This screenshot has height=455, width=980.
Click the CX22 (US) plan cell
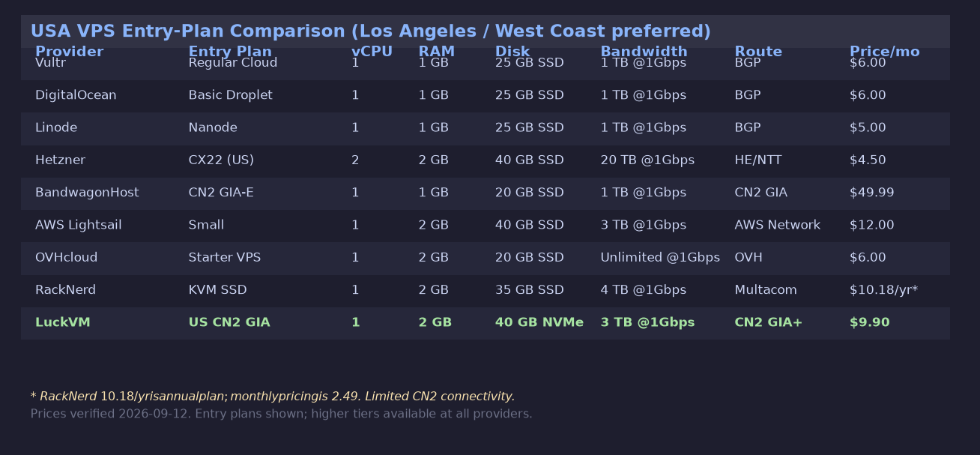click(221, 160)
